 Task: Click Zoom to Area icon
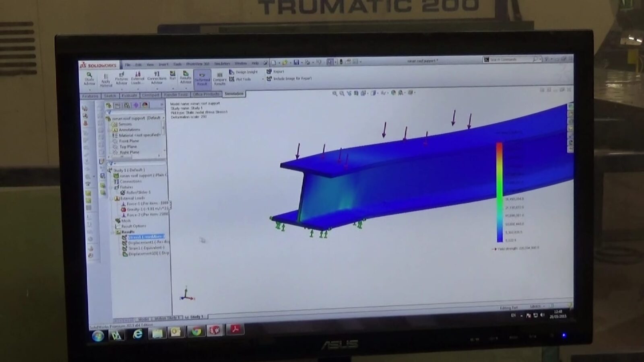342,93
